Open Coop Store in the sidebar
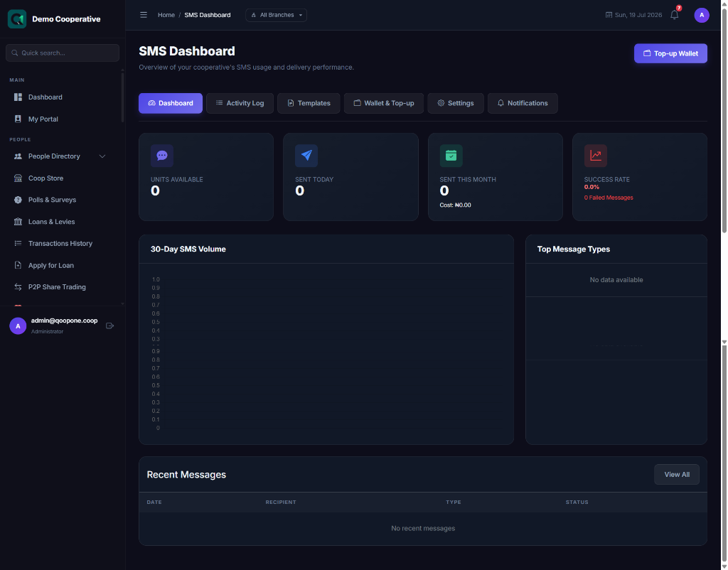 pos(45,178)
